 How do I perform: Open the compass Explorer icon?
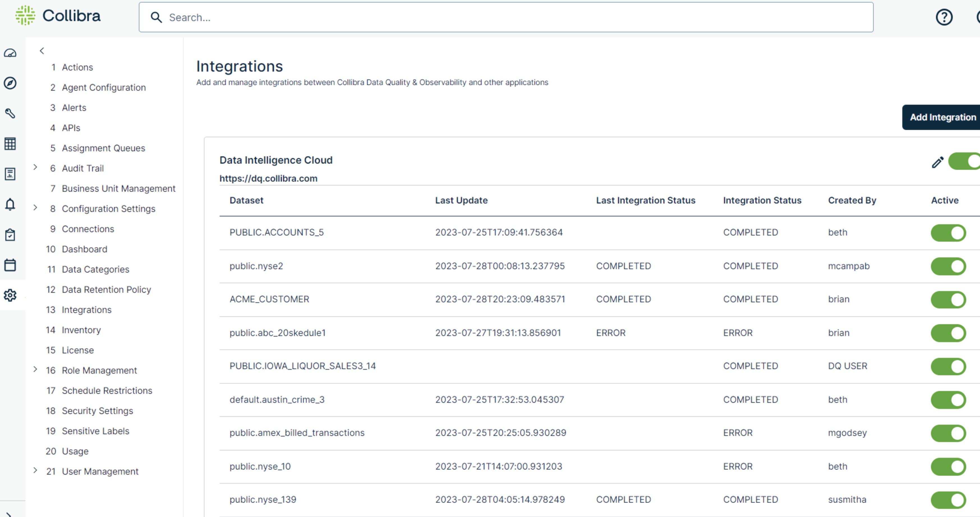point(10,83)
